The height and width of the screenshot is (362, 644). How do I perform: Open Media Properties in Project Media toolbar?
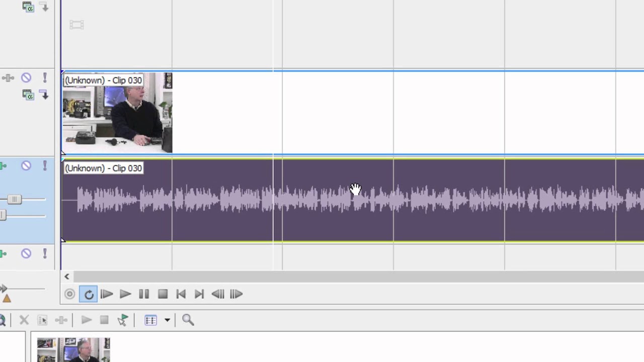42,320
